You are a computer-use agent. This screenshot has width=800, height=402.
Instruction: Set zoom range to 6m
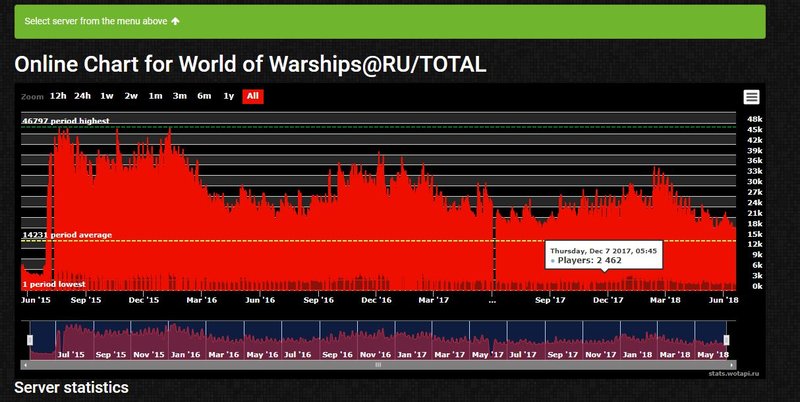click(204, 96)
